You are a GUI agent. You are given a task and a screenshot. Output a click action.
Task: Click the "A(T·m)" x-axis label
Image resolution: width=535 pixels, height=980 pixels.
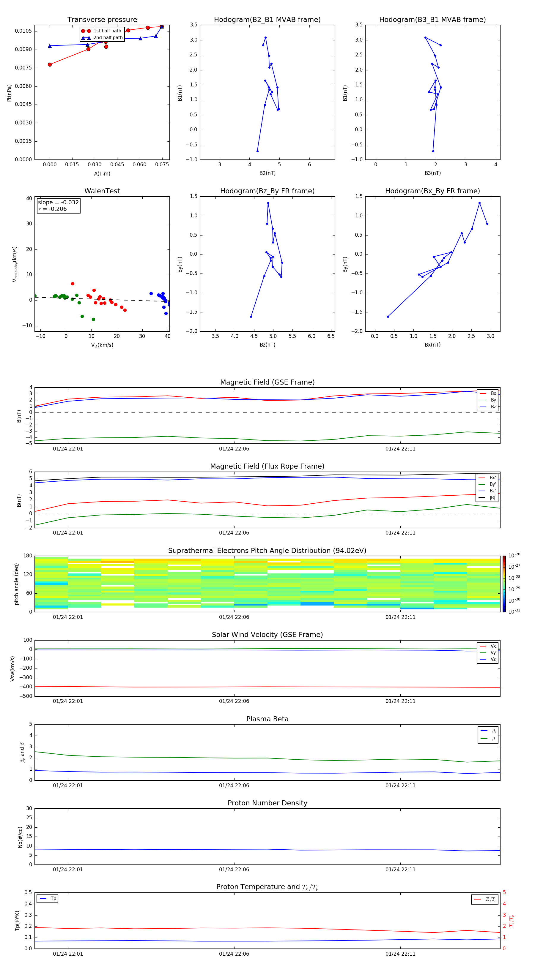point(102,173)
